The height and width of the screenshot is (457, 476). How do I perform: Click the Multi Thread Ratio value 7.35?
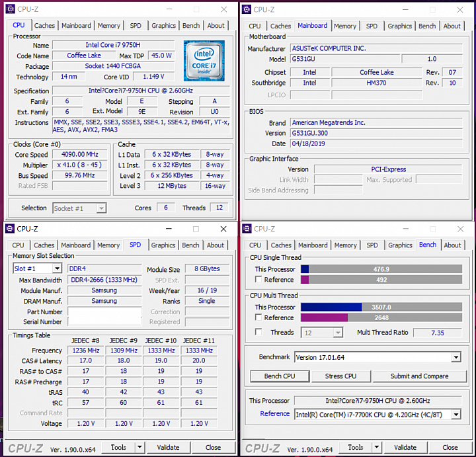coord(438,333)
